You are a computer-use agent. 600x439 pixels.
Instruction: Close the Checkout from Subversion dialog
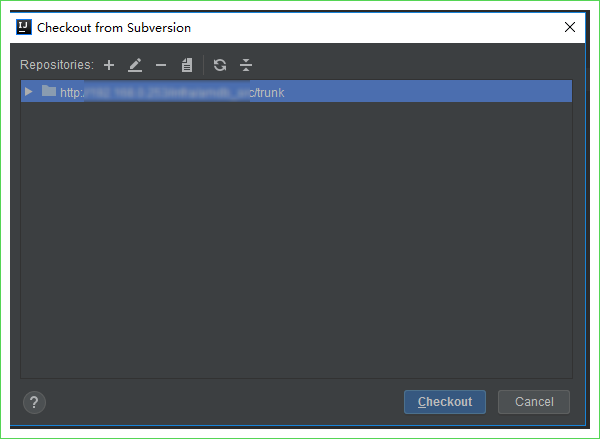(570, 27)
